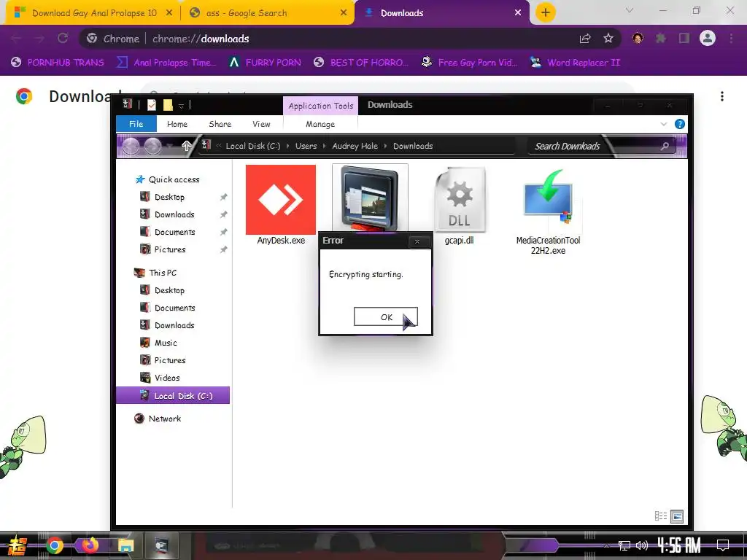Close the Error dialog with its X

[417, 241]
